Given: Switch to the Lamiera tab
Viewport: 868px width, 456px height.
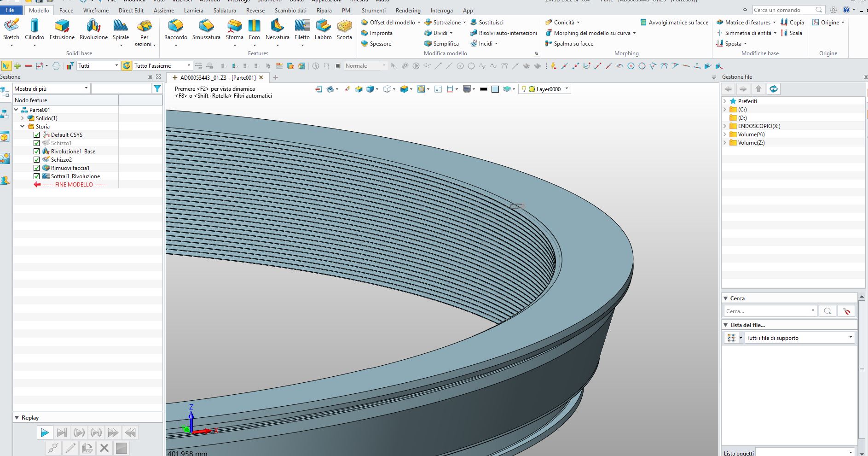Looking at the screenshot, I should pos(194,10).
